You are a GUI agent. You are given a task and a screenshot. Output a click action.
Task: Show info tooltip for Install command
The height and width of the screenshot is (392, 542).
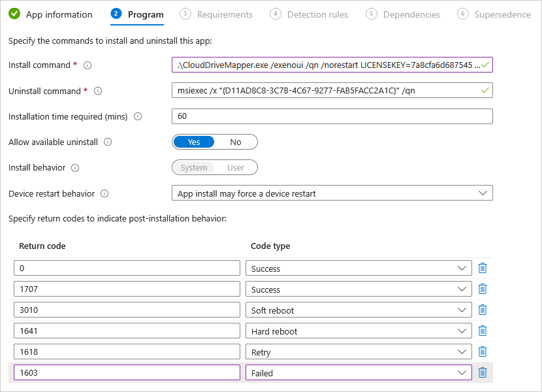tap(88, 65)
